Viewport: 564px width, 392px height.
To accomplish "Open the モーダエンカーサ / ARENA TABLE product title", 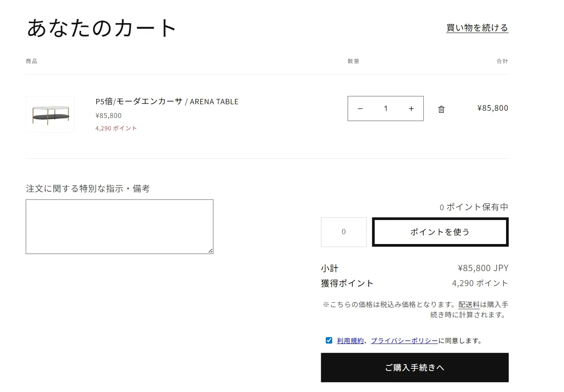I will click(x=167, y=102).
